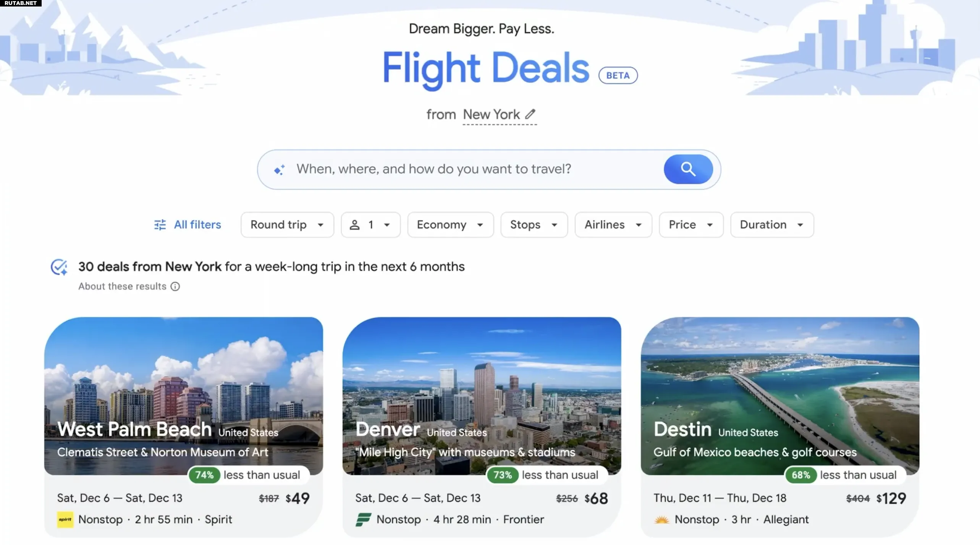Image resolution: width=980 pixels, height=545 pixels.
Task: Select the Denver deal card image
Action: click(482, 395)
